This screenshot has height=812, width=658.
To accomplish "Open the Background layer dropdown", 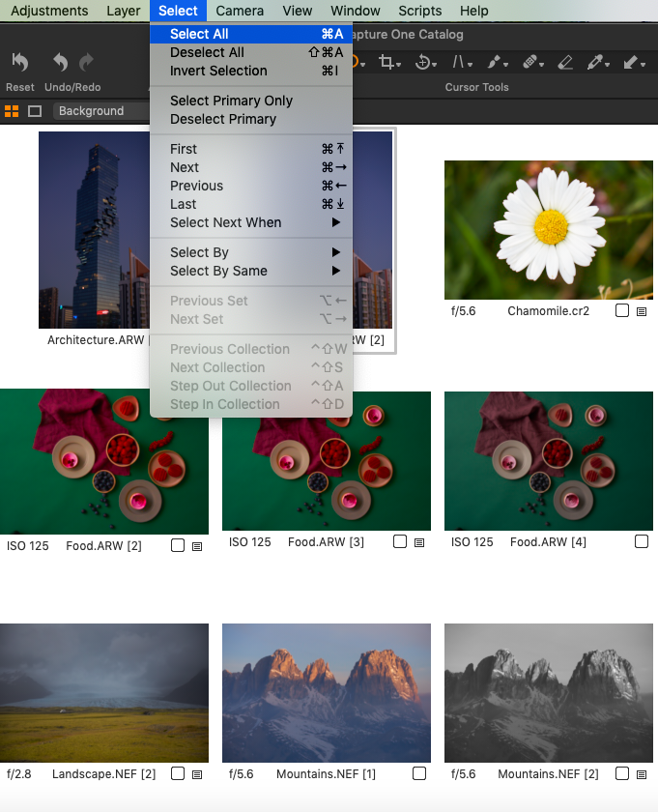I will (101, 111).
